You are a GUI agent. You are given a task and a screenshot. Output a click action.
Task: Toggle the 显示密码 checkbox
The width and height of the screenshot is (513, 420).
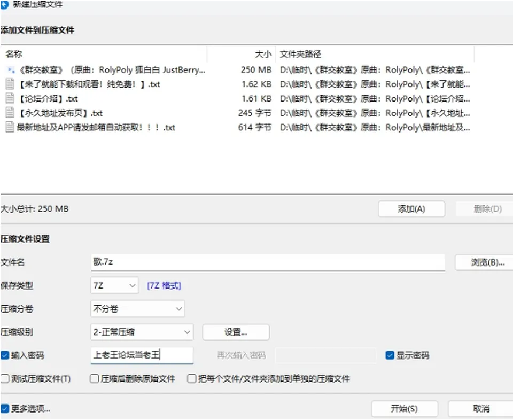pyautogui.click(x=390, y=355)
